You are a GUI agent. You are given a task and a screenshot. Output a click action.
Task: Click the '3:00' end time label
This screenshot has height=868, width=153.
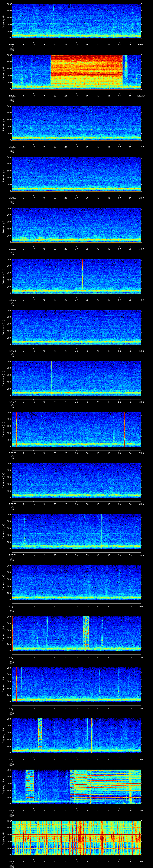[x=141, y=249]
